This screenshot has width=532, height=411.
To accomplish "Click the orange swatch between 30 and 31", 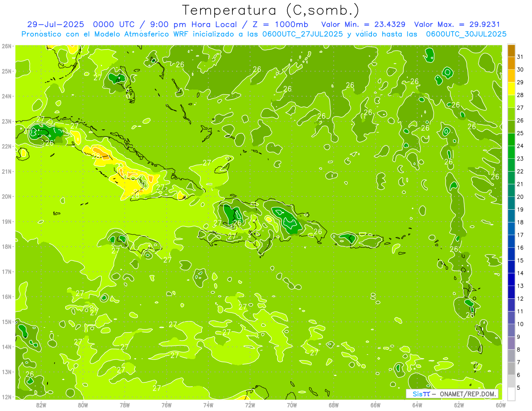I will [x=511, y=63].
